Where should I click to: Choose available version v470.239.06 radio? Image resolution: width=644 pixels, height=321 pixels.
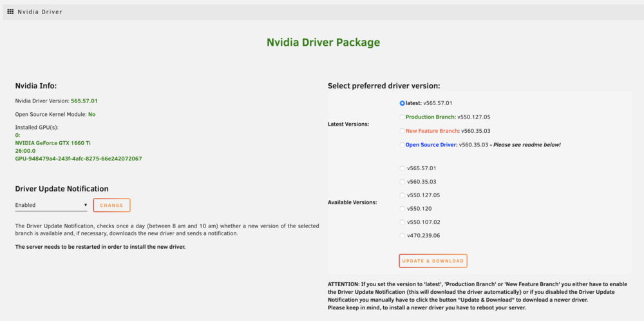[x=402, y=236]
